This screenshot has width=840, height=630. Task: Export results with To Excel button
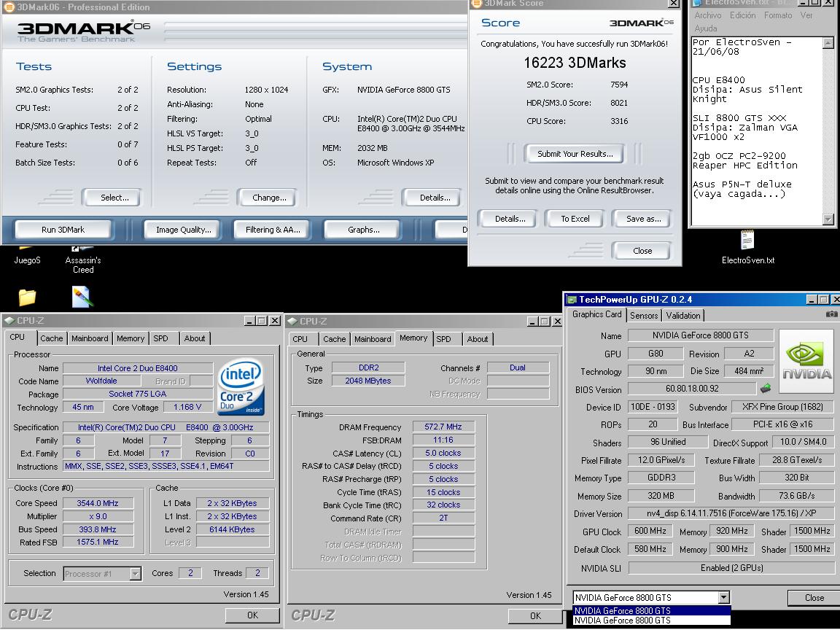(575, 219)
